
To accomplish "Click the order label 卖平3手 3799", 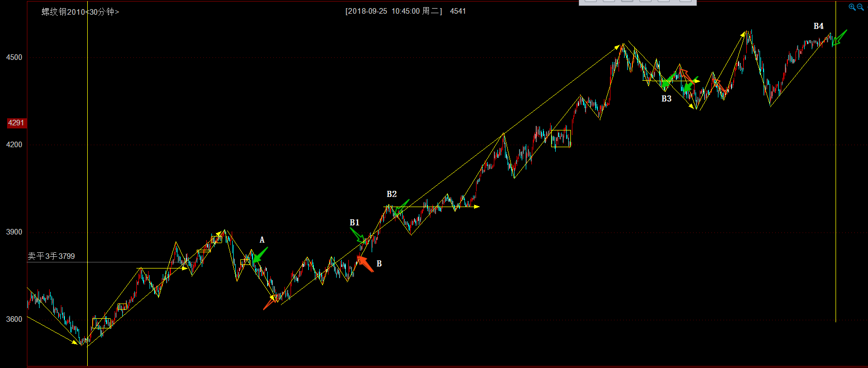I will click(51, 256).
